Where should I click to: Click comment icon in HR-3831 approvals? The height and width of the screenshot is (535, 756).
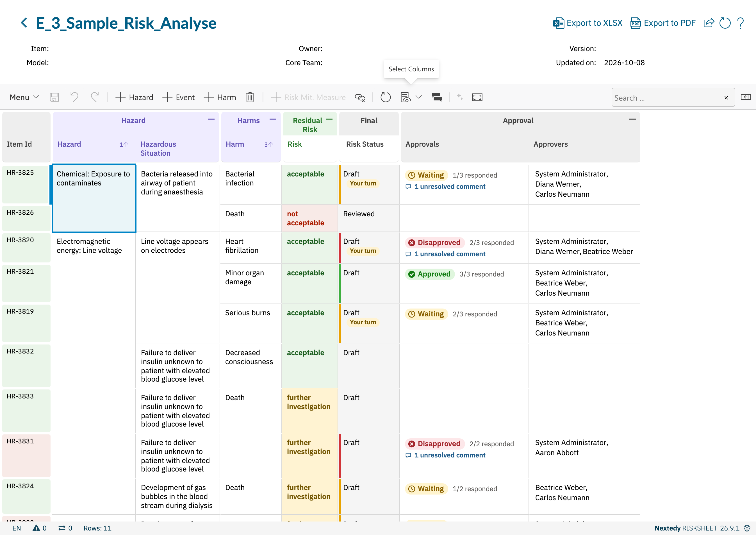[408, 455]
